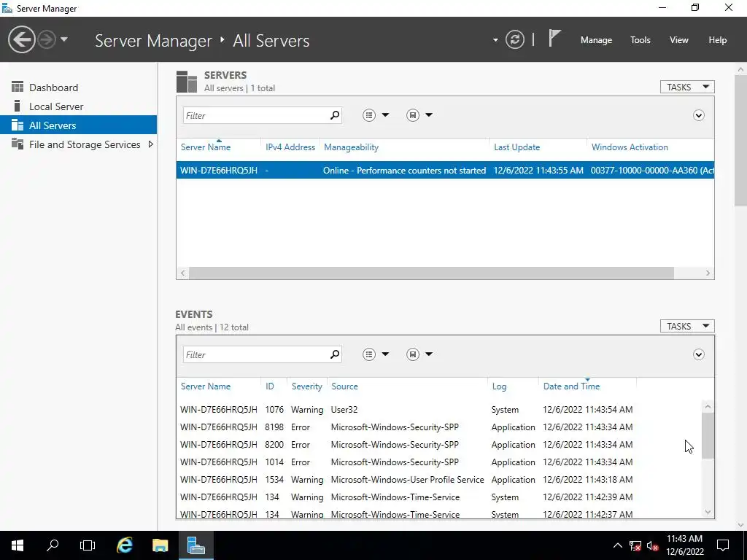Open the Events TASKS dropdown

click(687, 326)
